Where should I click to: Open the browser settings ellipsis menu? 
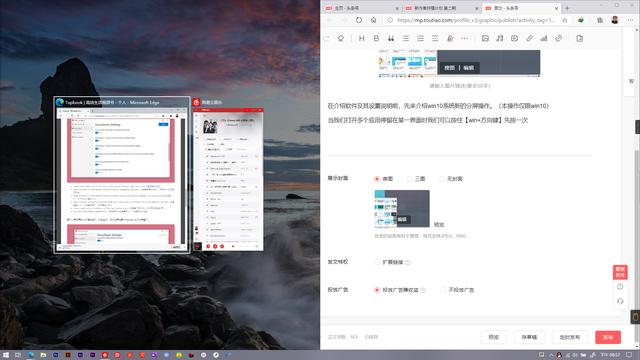[x=631, y=20]
